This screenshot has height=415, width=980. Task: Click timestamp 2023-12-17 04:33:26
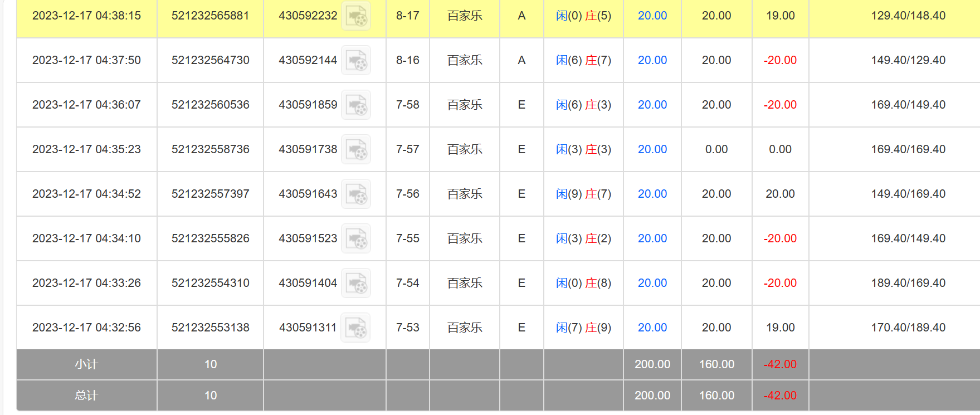[86, 283]
